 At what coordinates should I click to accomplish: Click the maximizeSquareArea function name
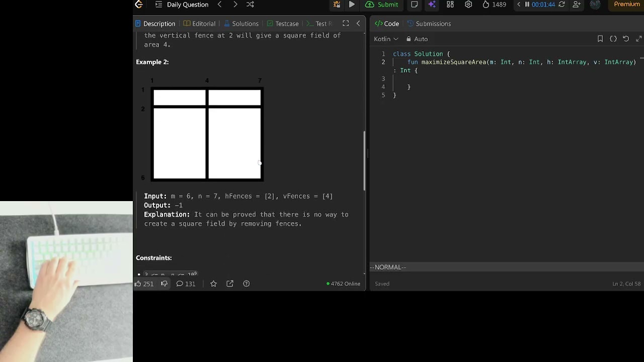click(x=454, y=62)
